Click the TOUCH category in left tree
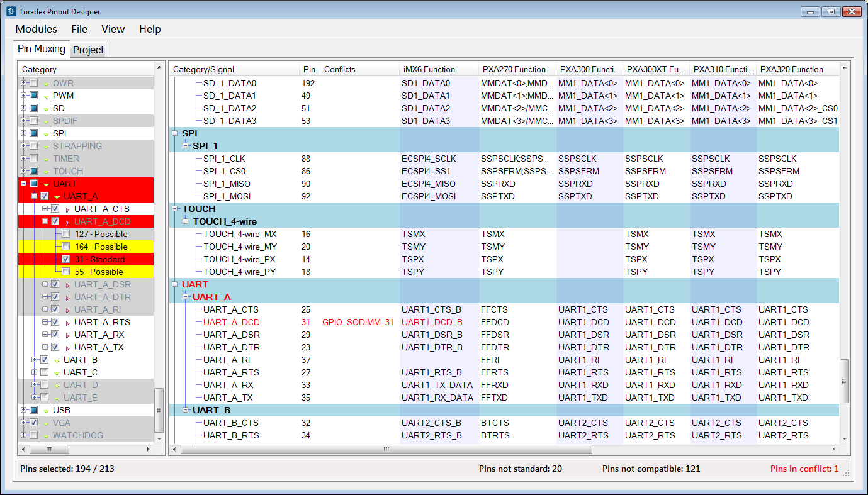Viewport: 868px width, 495px height. (68, 171)
